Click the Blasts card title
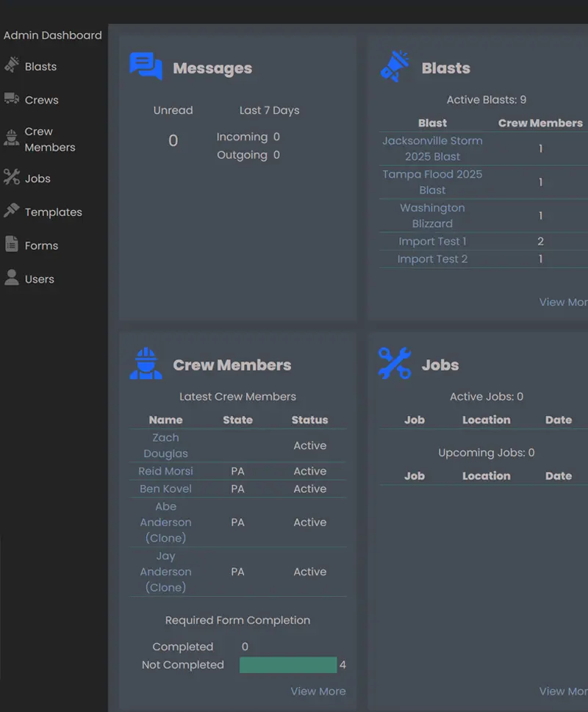Image resolution: width=588 pixels, height=712 pixels. pyautogui.click(x=446, y=68)
